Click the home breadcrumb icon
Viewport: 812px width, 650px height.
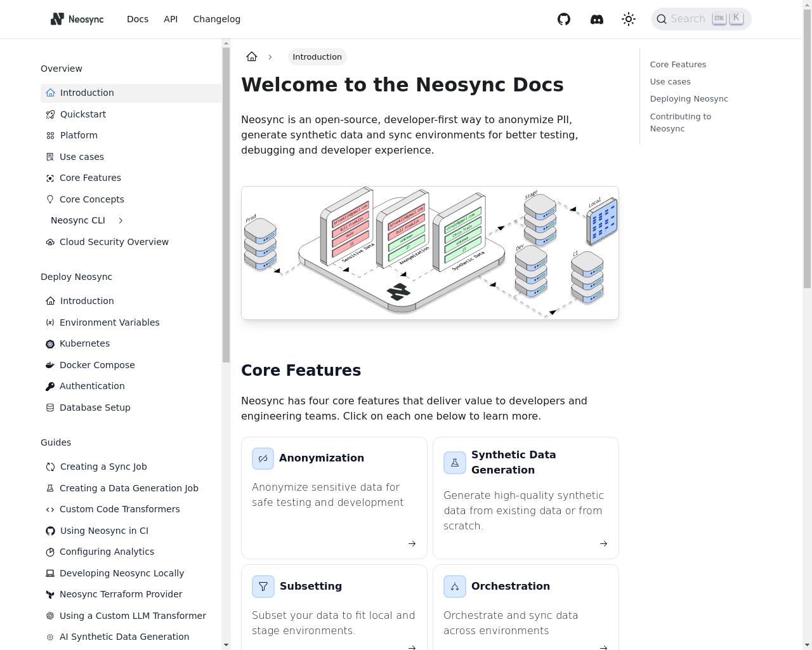tap(252, 56)
